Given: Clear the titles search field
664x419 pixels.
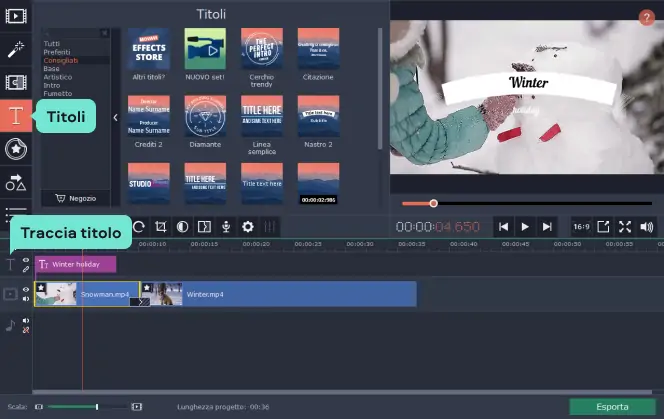Looking at the screenshot, I should point(104,33).
